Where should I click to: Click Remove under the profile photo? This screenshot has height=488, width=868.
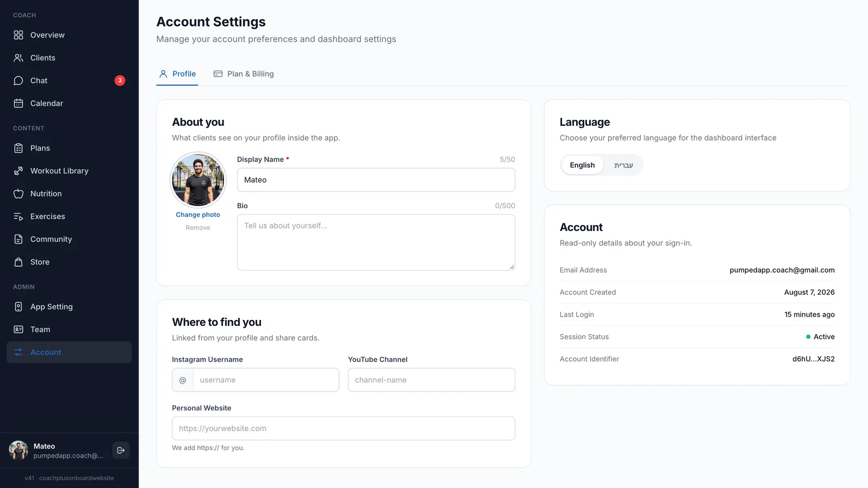click(x=198, y=228)
